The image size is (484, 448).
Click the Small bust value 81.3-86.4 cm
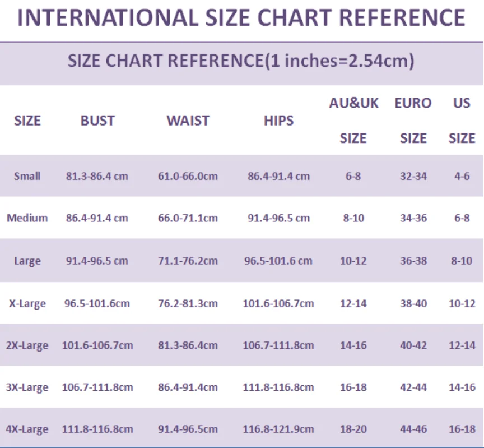97,176
